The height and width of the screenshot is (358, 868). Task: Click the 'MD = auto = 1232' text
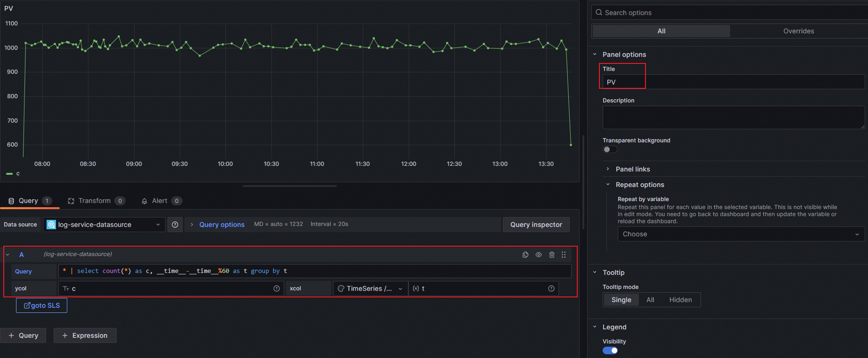tap(279, 224)
